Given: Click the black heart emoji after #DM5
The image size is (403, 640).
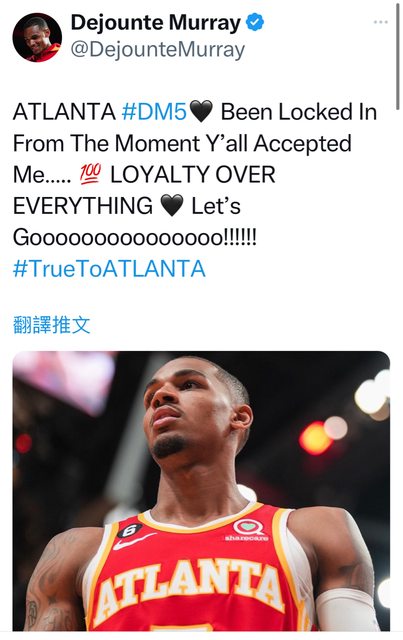Looking at the screenshot, I should tap(201, 112).
